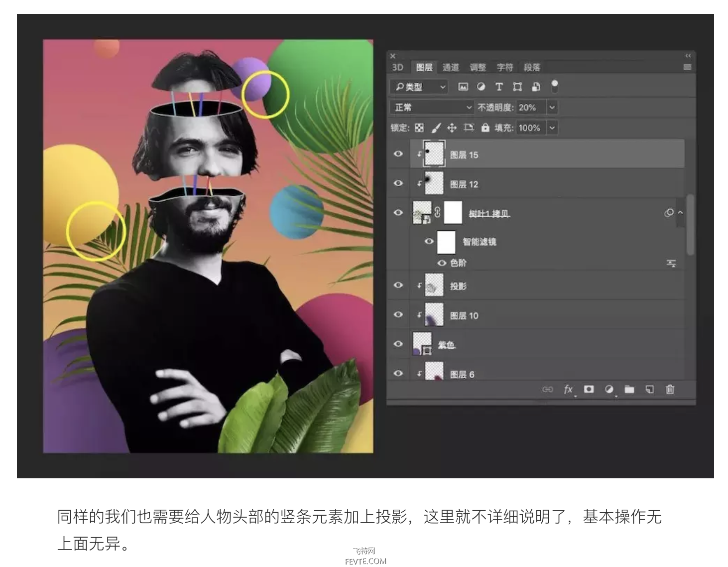Viewport: 728px width, 567px height.
Task: Open the 正常 blend mode dropdown
Action: [x=431, y=107]
